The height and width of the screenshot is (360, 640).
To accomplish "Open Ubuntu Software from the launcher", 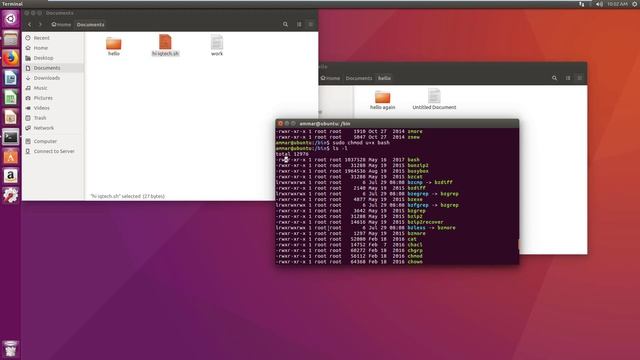I will (x=11, y=157).
